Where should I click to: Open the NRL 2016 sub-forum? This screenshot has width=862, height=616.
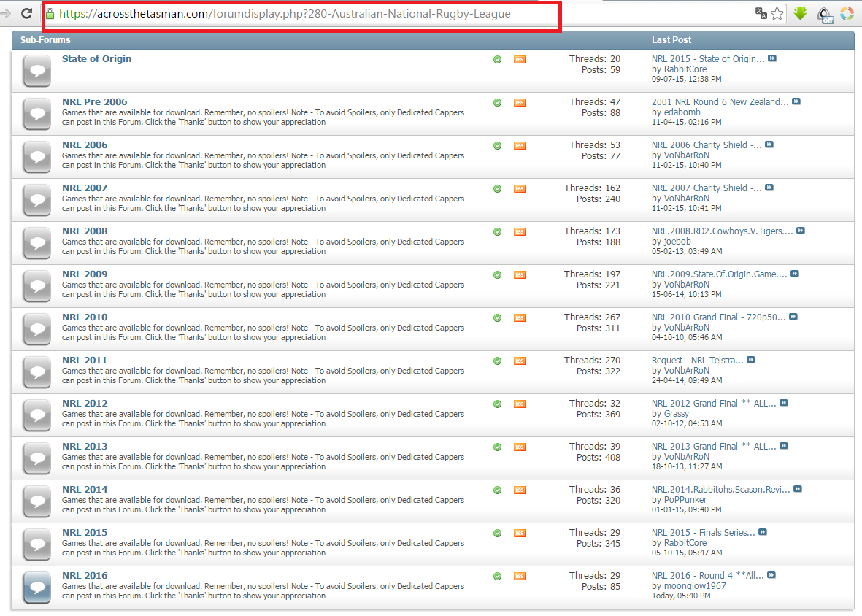point(85,576)
